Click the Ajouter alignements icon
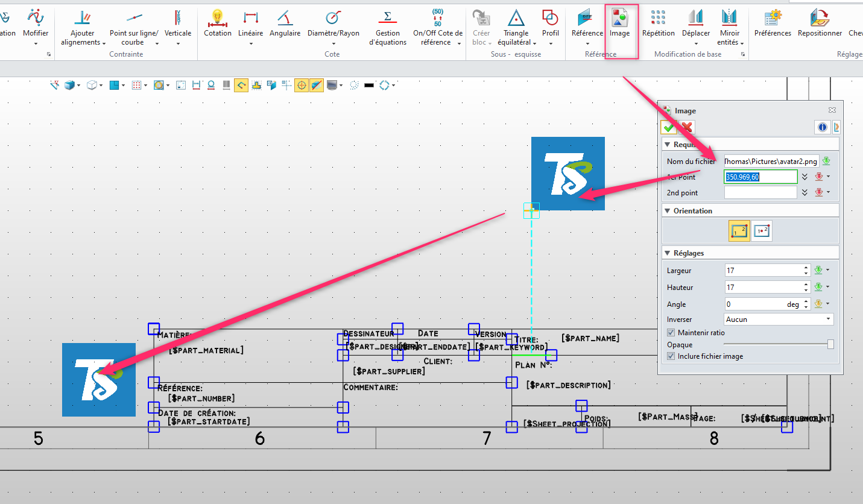 83,17
